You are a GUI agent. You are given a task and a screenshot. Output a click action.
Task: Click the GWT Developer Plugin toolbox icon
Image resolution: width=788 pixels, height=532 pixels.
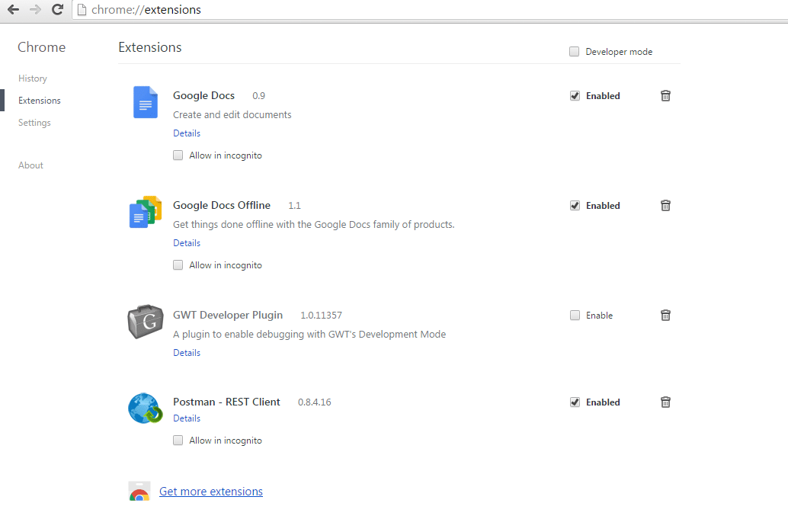(146, 322)
